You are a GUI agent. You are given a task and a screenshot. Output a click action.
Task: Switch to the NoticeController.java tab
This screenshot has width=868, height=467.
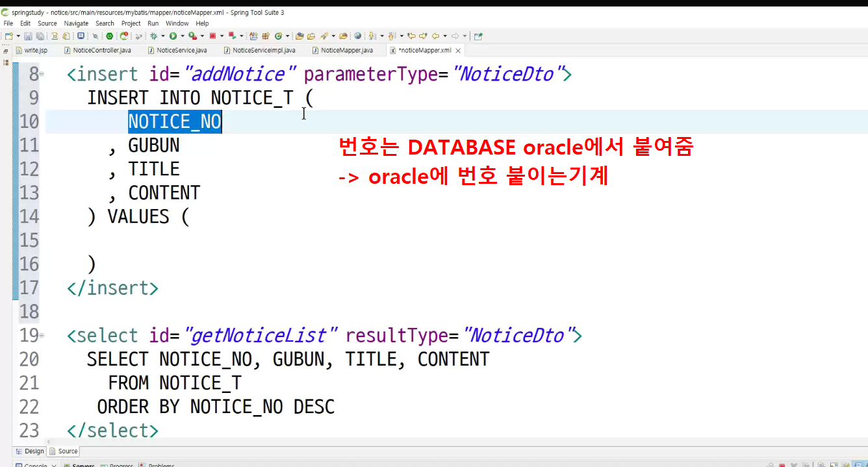pyautogui.click(x=97, y=50)
